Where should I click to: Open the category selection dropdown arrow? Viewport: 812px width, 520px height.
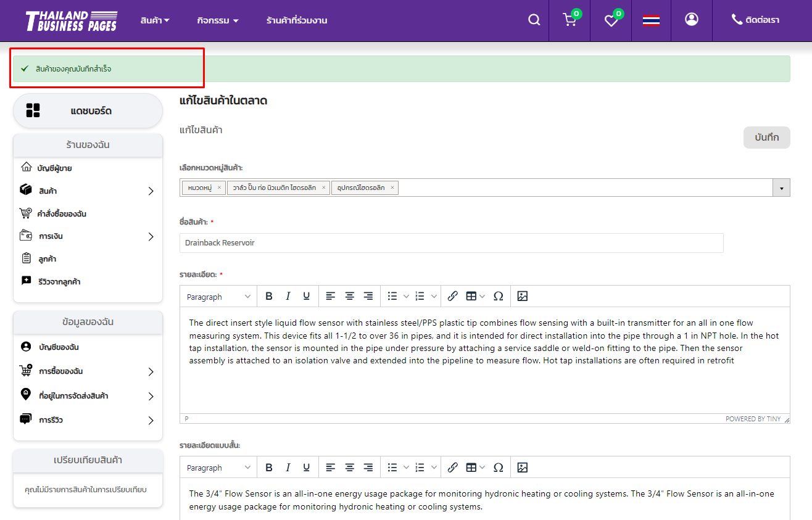[782, 188]
